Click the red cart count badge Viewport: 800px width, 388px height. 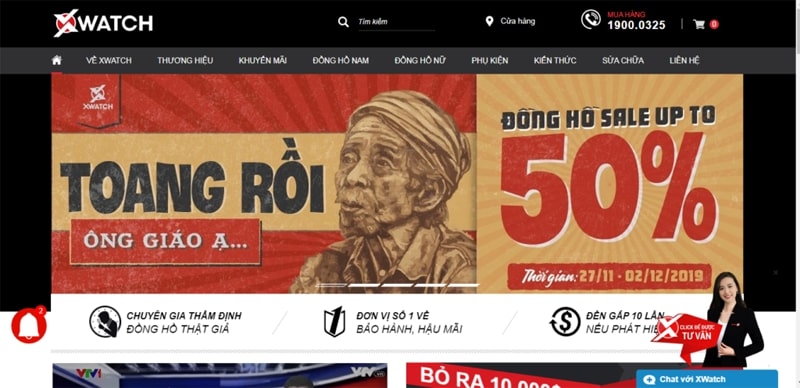[714, 24]
